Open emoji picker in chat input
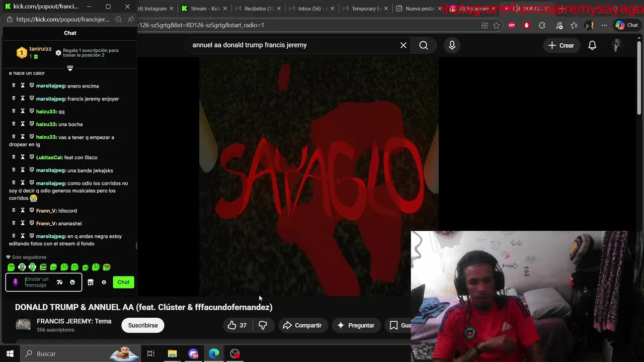Screen dimensions: 644x362 (72, 282)
